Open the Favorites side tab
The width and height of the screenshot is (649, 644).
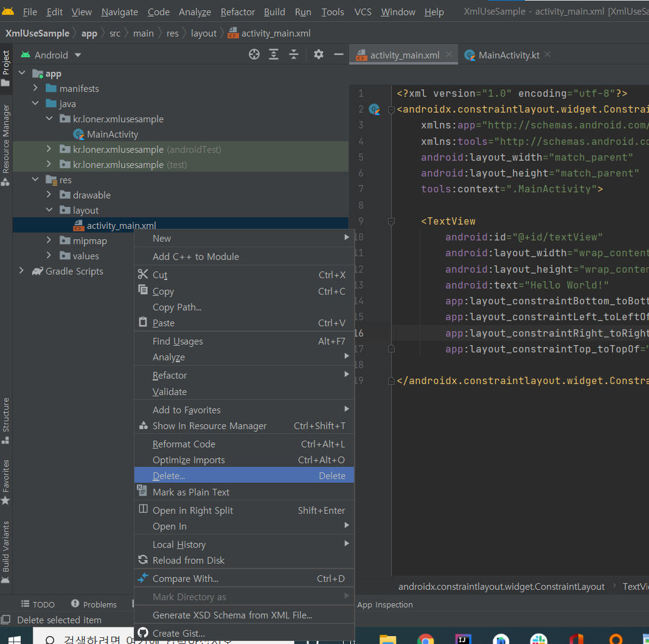(x=6, y=482)
